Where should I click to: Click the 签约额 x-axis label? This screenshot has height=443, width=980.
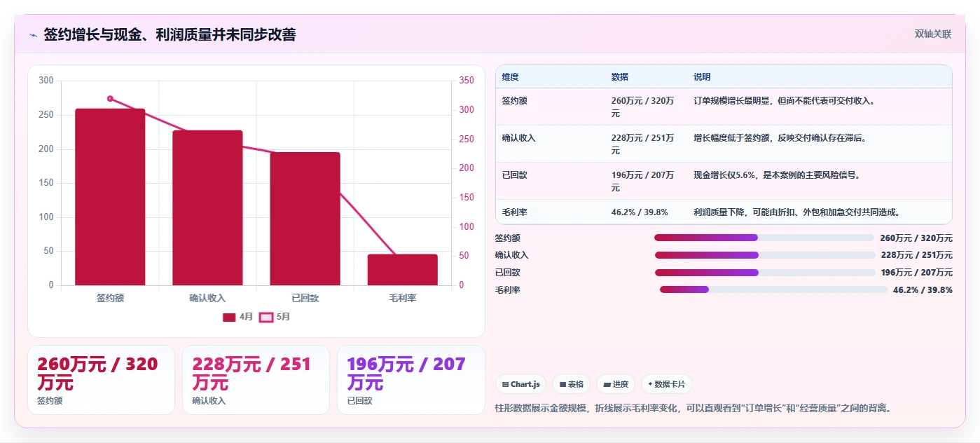[110, 298]
